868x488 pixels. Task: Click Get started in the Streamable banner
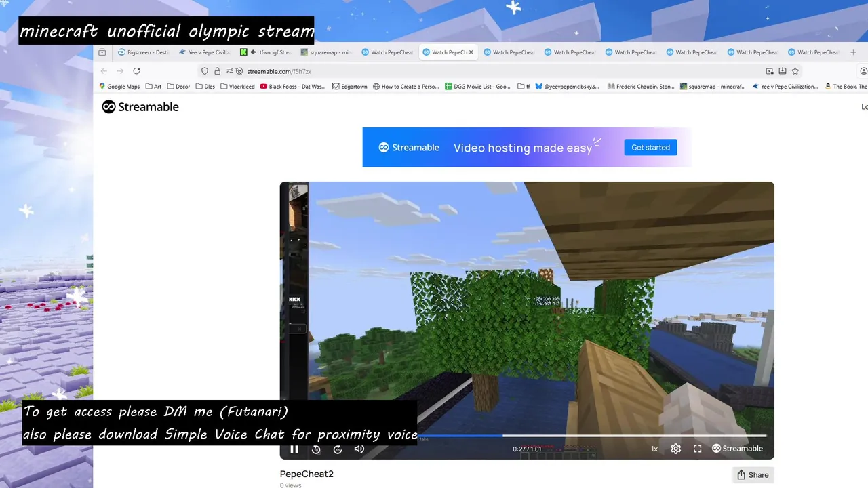tap(650, 147)
